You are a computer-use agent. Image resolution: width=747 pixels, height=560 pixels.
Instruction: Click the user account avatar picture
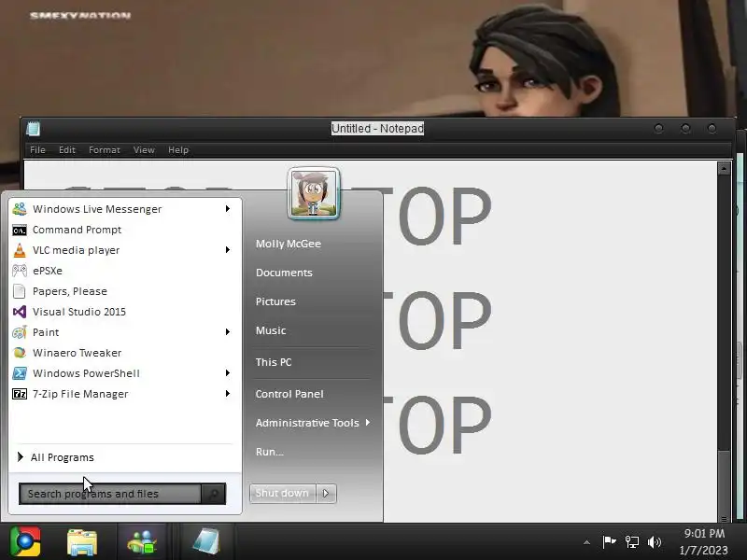pyautogui.click(x=314, y=193)
